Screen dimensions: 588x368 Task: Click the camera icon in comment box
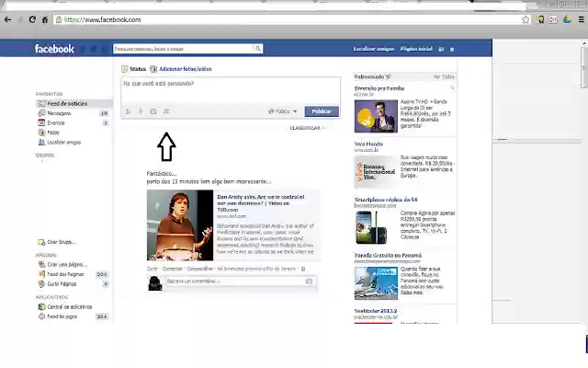(x=309, y=281)
